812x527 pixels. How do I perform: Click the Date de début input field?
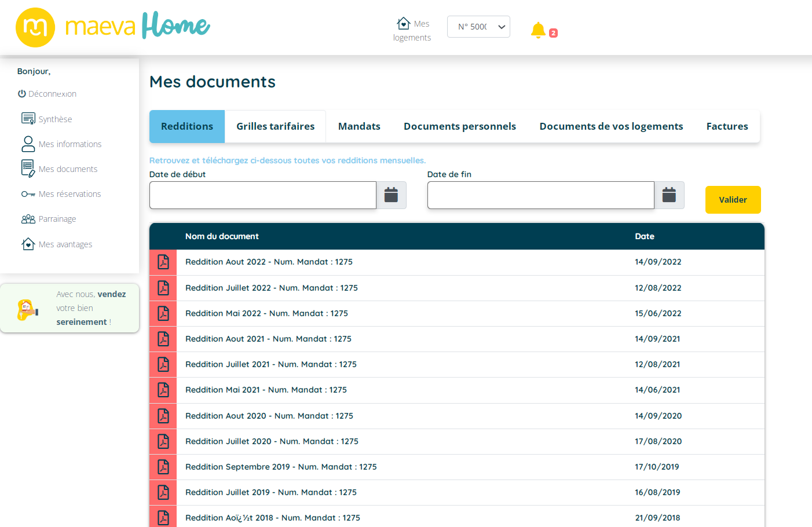click(263, 195)
